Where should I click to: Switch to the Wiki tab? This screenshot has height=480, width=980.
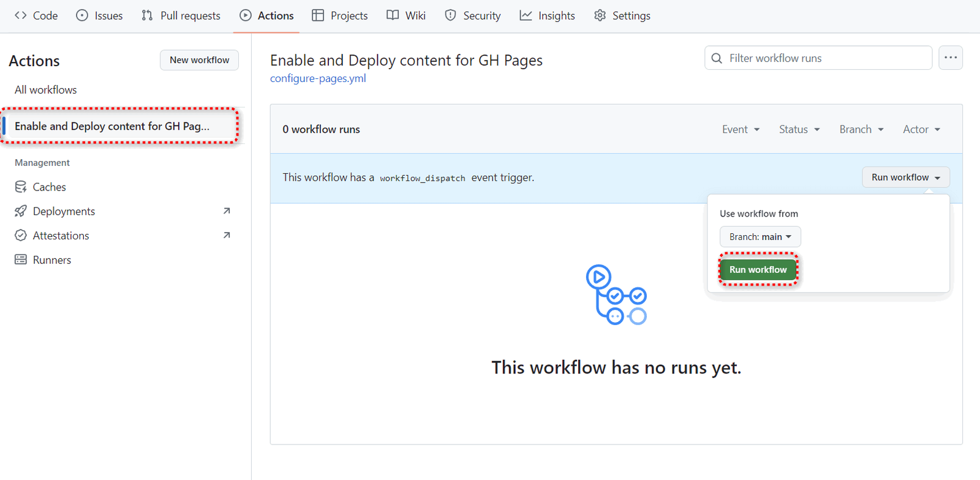tap(406, 15)
